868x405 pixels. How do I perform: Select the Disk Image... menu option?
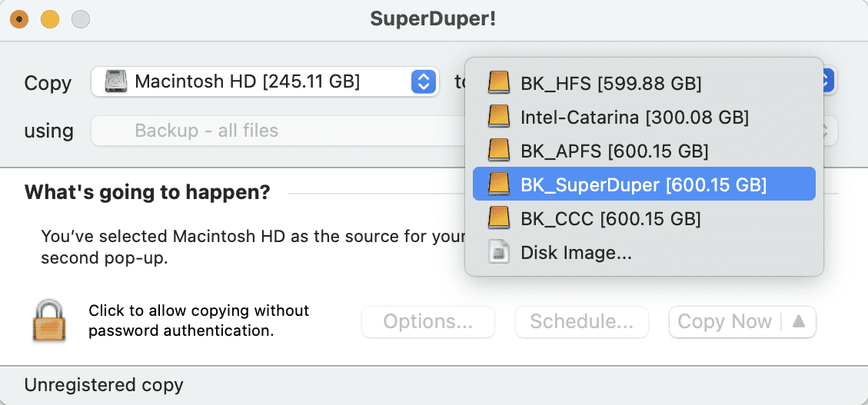click(x=644, y=253)
